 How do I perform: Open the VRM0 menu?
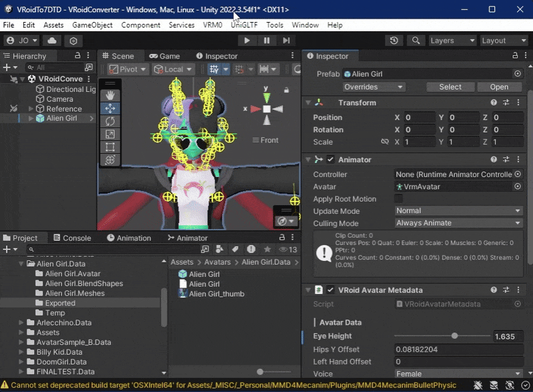(213, 25)
